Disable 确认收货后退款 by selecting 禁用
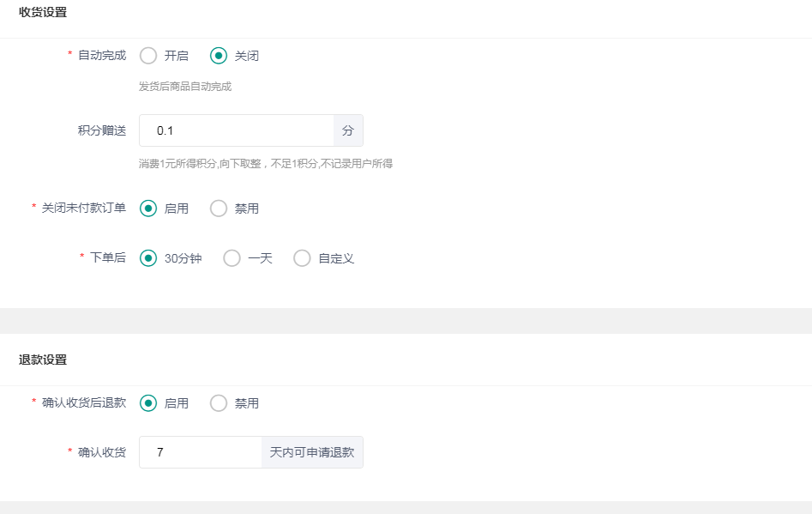812x514 pixels. [219, 403]
